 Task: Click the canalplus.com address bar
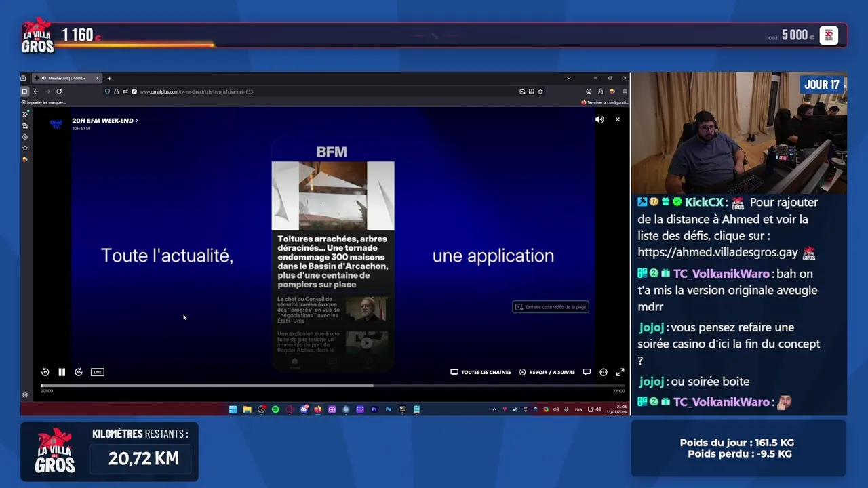(325, 91)
